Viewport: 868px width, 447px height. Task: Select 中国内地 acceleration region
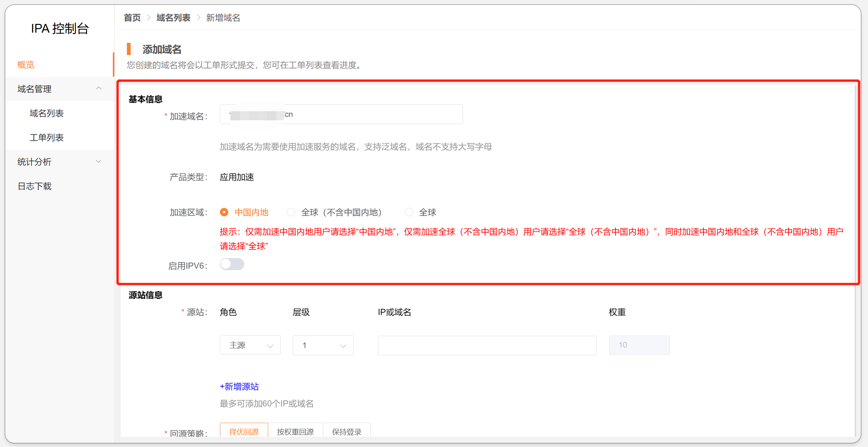point(224,212)
